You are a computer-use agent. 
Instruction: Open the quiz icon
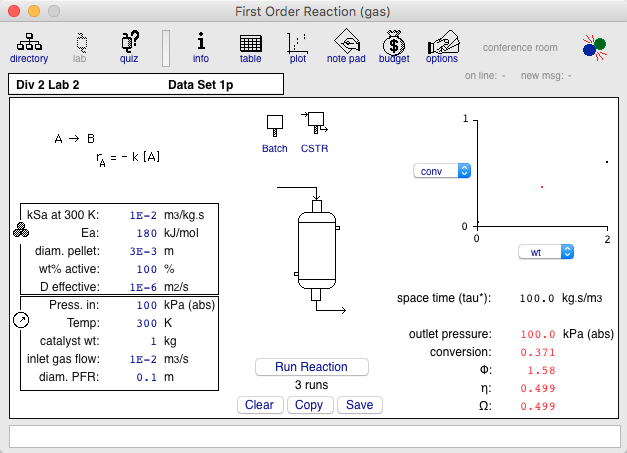tap(129, 48)
